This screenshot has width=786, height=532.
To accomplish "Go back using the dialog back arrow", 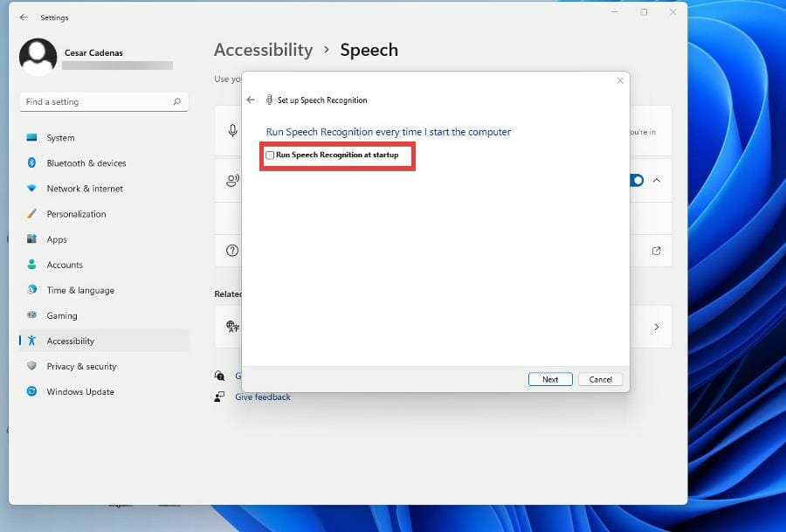I will point(251,100).
